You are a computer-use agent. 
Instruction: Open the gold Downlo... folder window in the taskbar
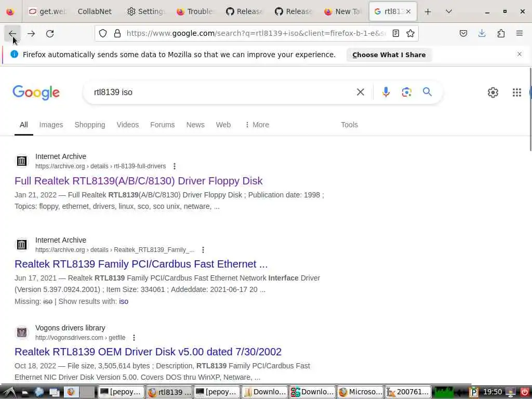pyautogui.click(x=264, y=392)
